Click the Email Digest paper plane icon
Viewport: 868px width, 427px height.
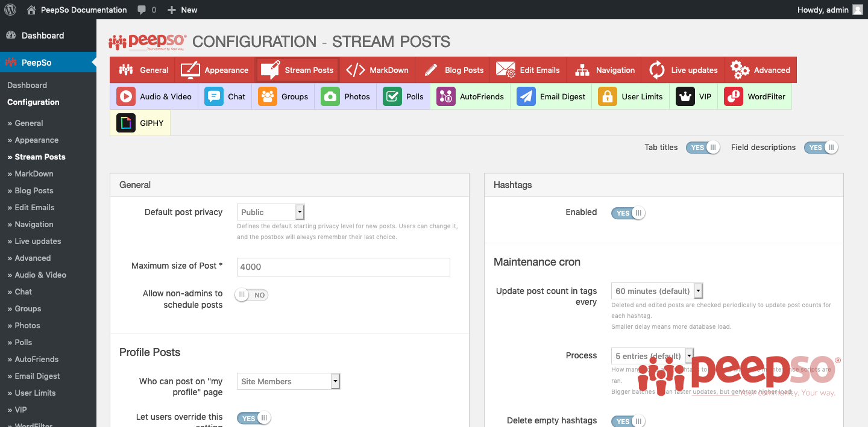tap(526, 96)
